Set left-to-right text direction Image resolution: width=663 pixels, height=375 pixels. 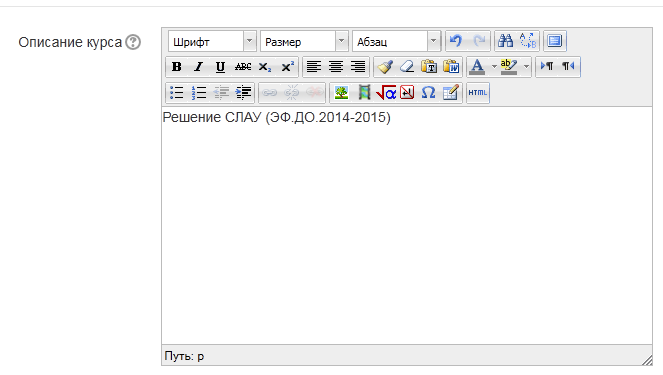click(547, 67)
